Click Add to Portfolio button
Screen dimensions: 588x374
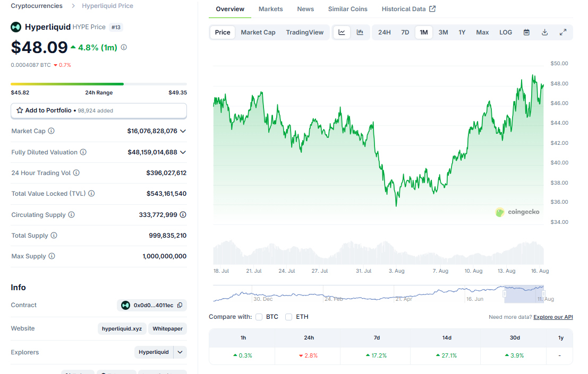pos(99,110)
